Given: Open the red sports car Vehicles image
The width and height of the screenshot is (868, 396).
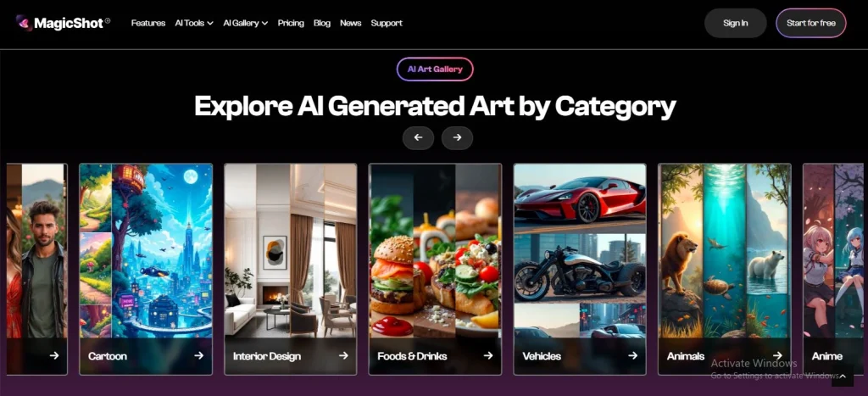Looking at the screenshot, I should pos(580,198).
